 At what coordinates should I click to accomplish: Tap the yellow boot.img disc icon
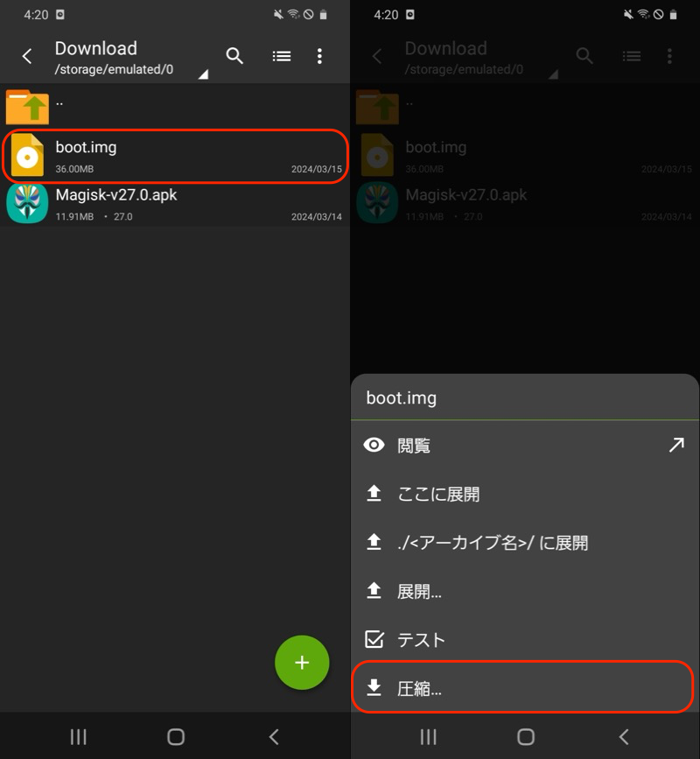click(x=27, y=156)
